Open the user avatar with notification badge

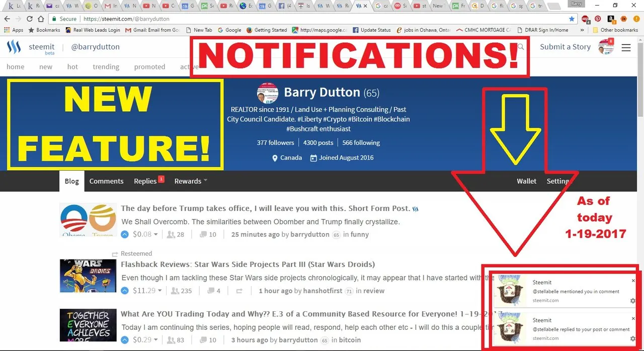(606, 46)
